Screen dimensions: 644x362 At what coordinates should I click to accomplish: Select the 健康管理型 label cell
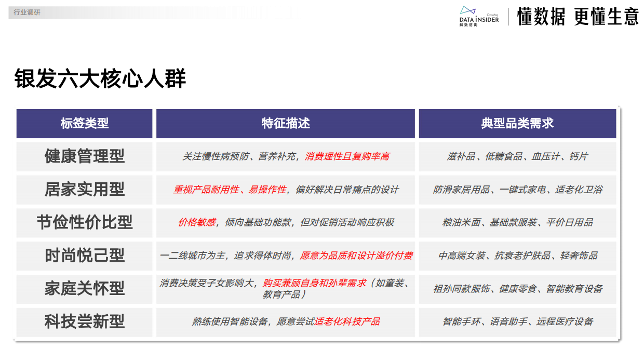(84, 156)
